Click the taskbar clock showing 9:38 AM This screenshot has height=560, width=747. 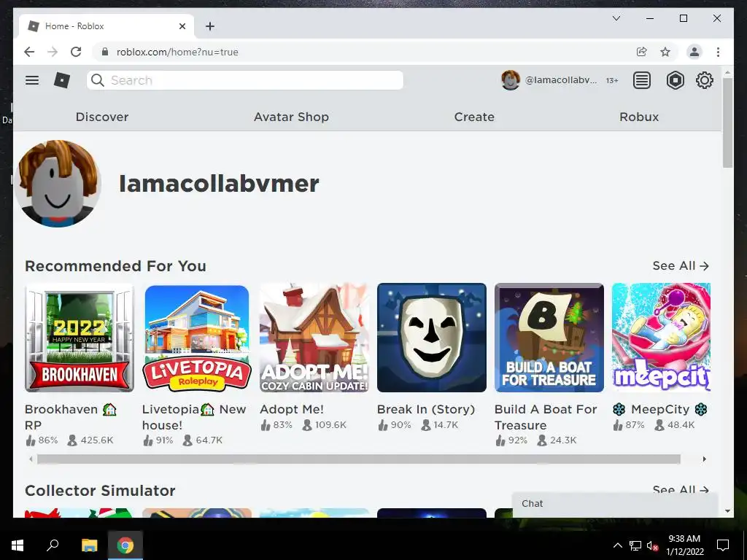coord(684,545)
